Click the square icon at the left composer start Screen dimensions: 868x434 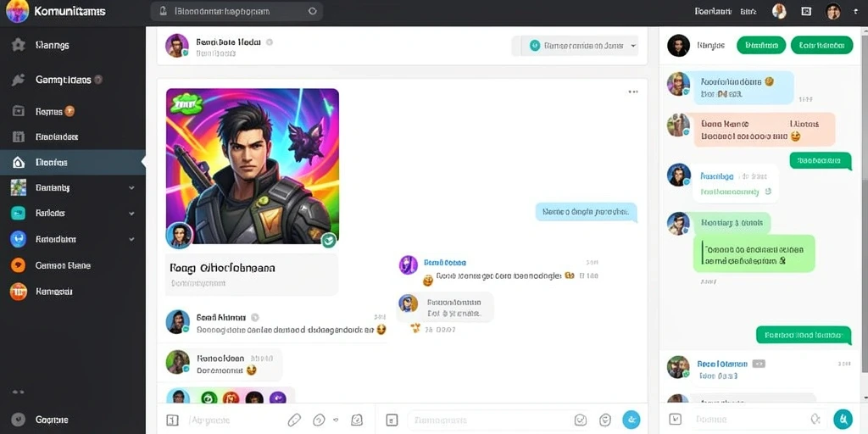point(172,420)
